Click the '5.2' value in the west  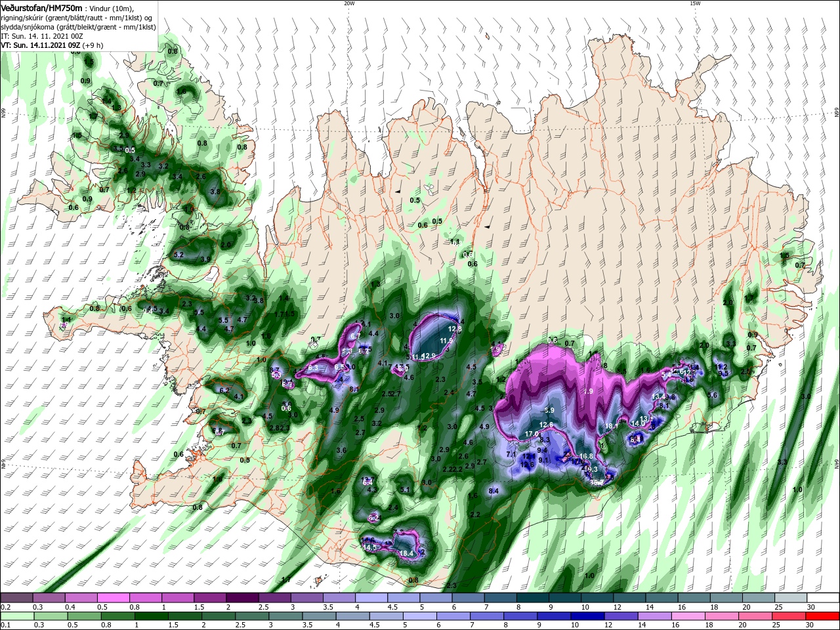click(x=178, y=254)
